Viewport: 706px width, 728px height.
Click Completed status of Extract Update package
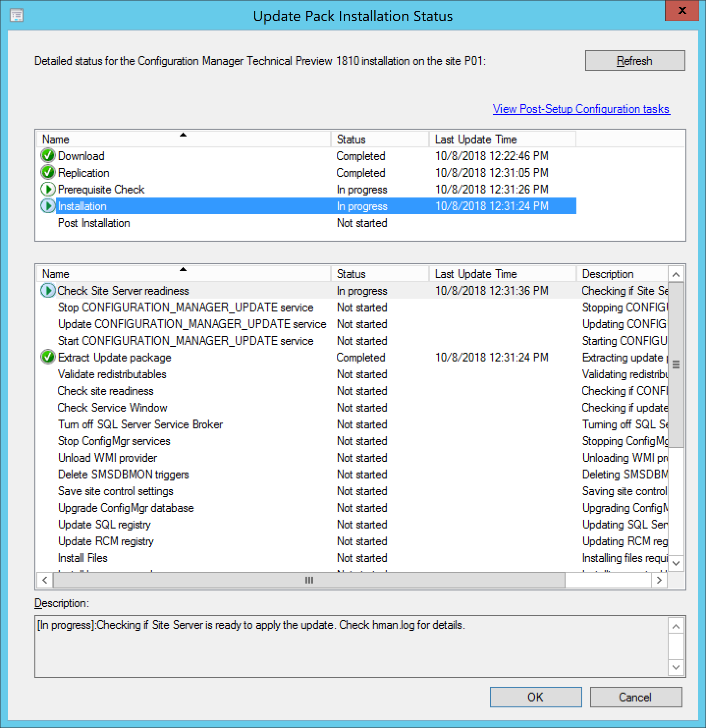361,358
